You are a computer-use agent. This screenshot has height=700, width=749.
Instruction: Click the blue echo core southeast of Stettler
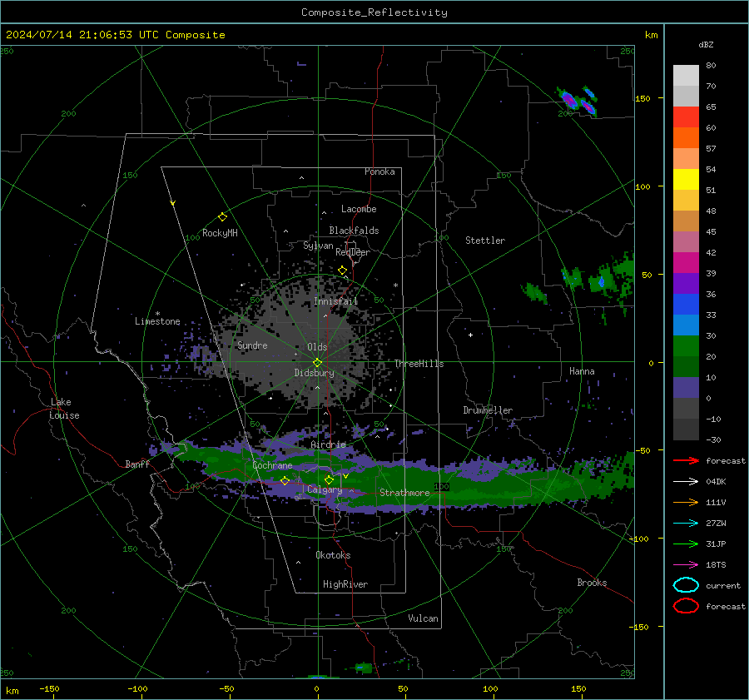(x=602, y=282)
